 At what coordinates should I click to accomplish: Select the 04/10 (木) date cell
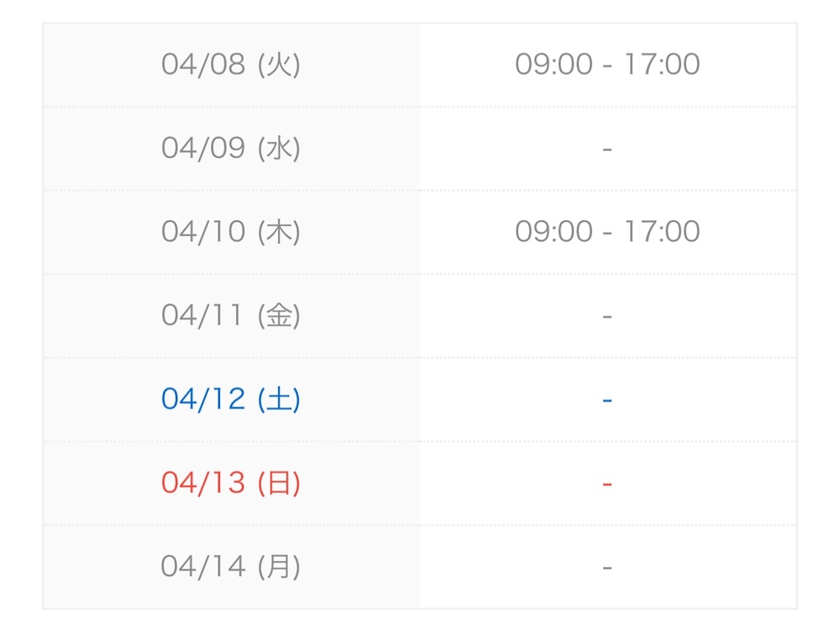(231, 232)
